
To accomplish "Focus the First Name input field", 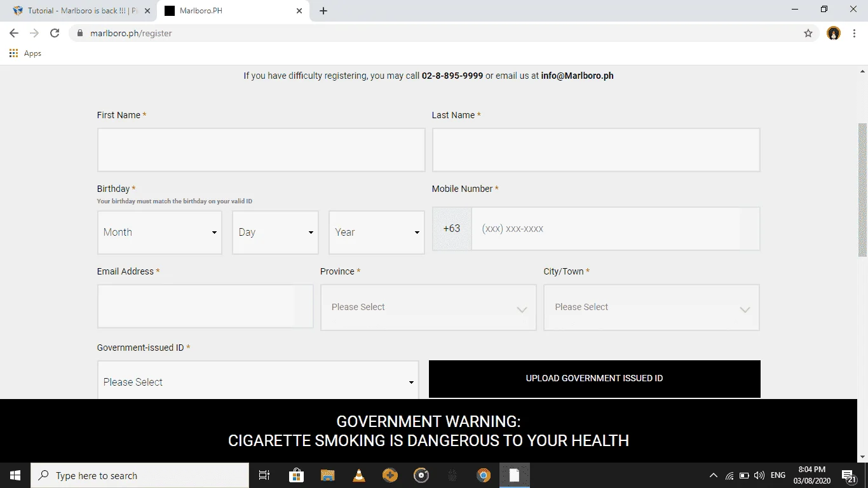I will click(x=261, y=150).
